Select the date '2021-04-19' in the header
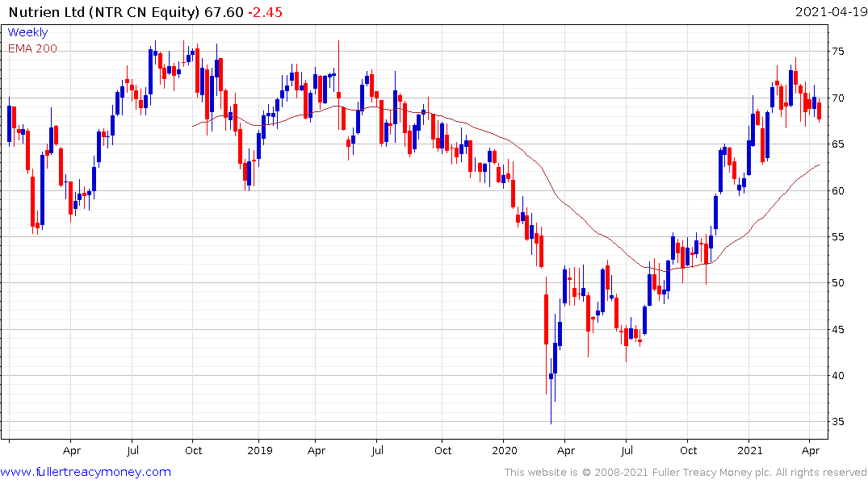The width and height of the screenshot is (868, 484). pyautogui.click(x=831, y=11)
